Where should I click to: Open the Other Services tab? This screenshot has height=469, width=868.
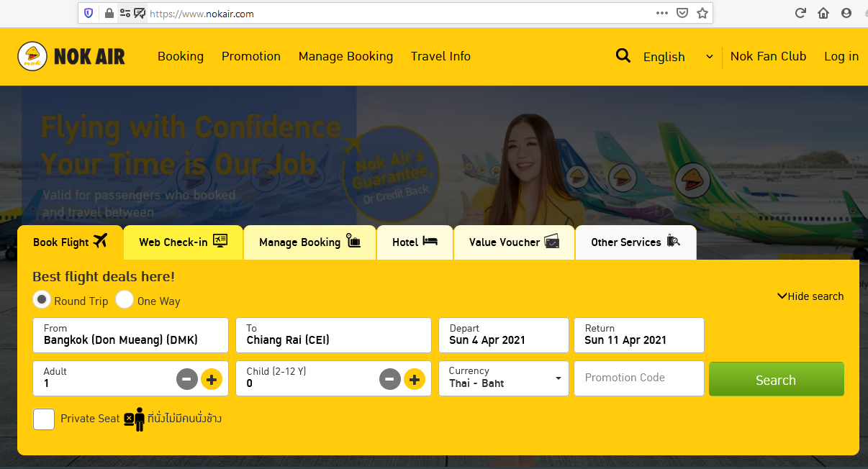point(636,242)
